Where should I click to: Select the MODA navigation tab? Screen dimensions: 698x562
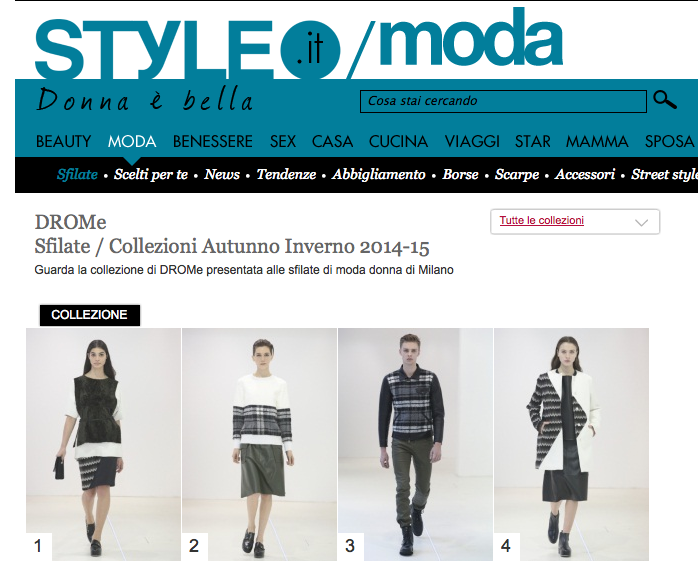132,142
